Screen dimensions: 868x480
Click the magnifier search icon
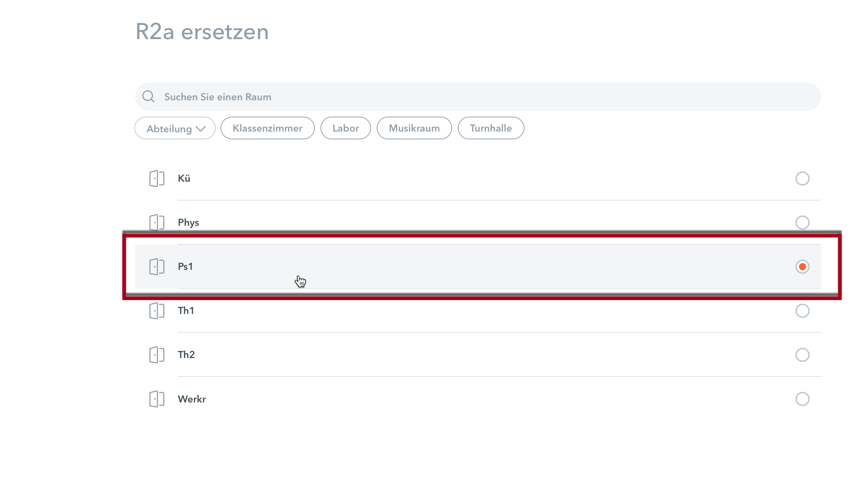tap(148, 96)
